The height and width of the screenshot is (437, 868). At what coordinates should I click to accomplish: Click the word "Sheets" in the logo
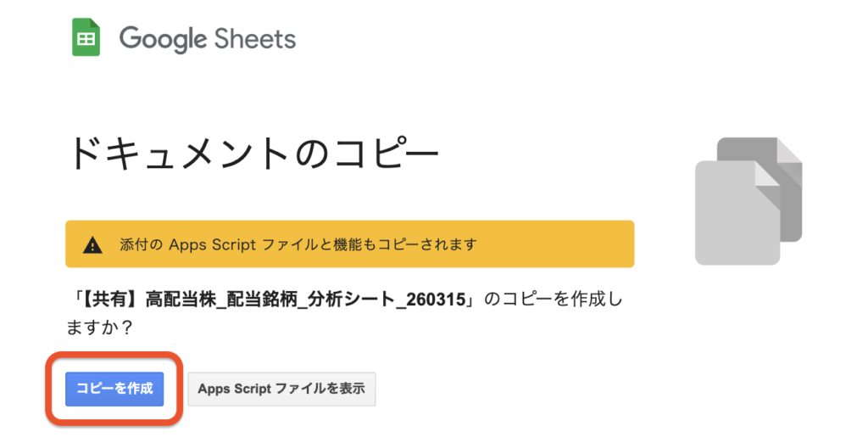pos(254,38)
